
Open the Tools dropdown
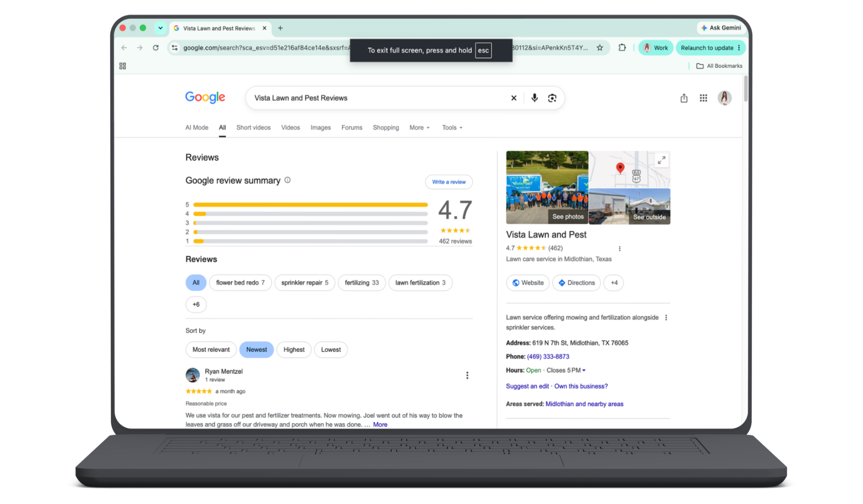point(452,128)
